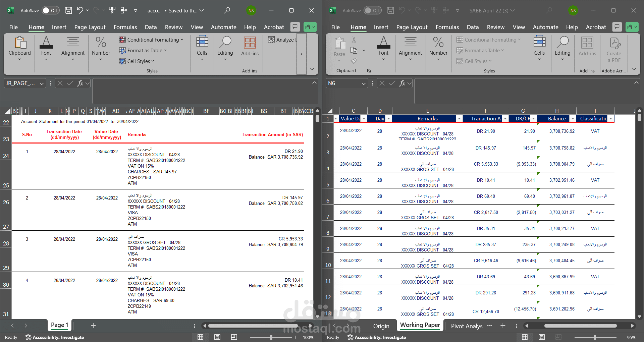Expand the Name Box dropdown showing N6
This screenshot has height=342, width=644.
[x=364, y=83]
